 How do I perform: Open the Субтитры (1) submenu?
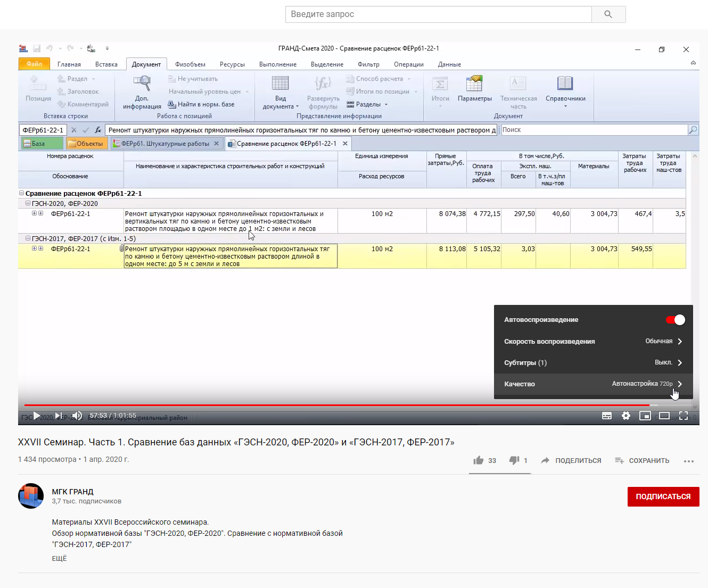click(x=594, y=362)
